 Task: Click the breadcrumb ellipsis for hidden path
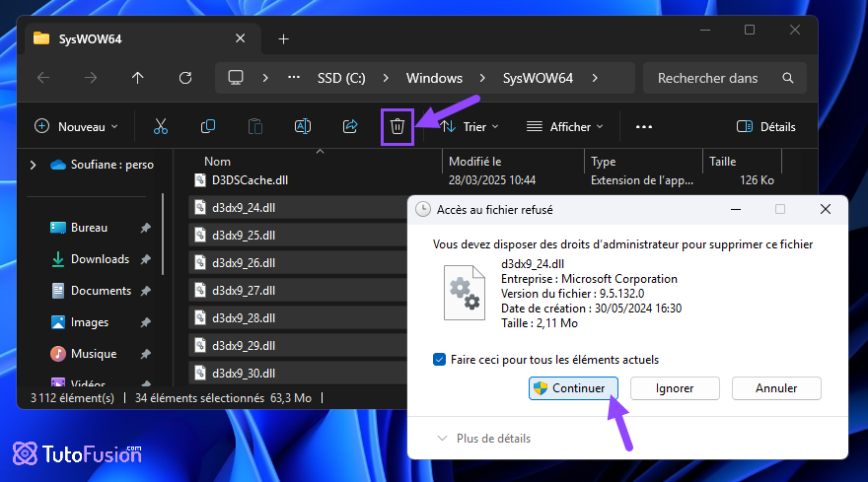click(294, 78)
